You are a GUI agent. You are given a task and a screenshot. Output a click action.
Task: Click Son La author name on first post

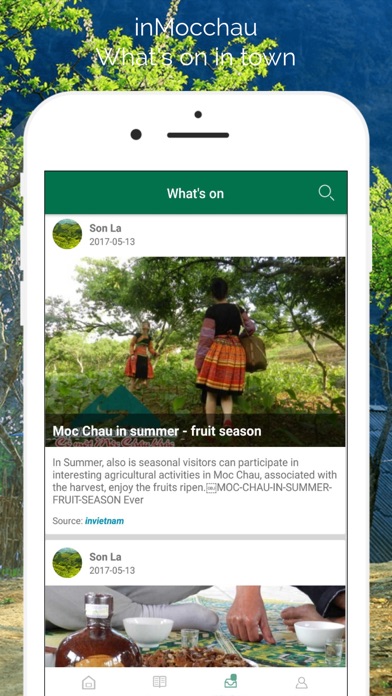105,228
